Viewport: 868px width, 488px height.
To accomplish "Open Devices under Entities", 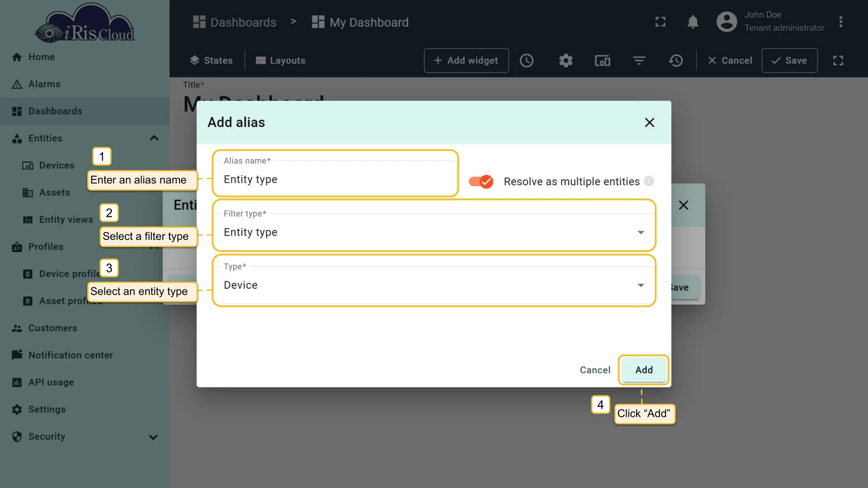I will point(48,165).
